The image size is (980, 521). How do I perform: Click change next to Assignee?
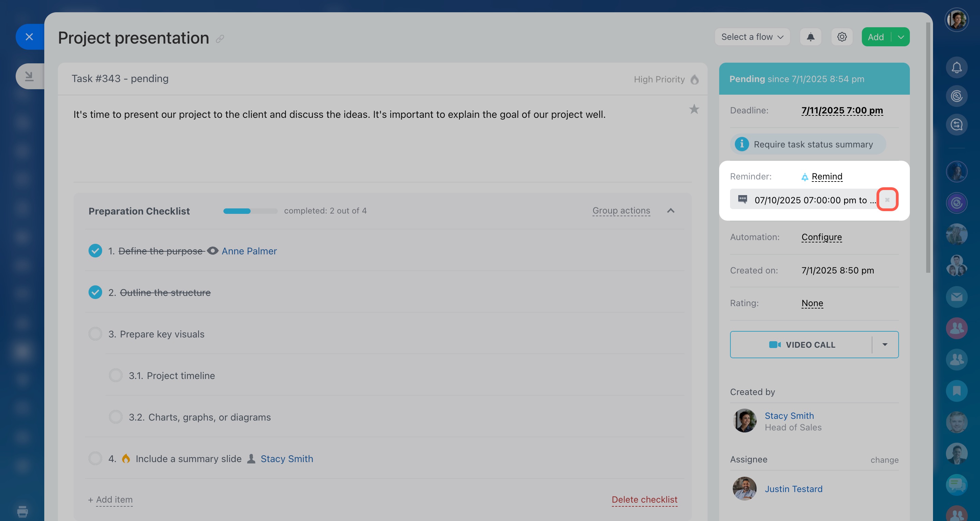tap(885, 460)
